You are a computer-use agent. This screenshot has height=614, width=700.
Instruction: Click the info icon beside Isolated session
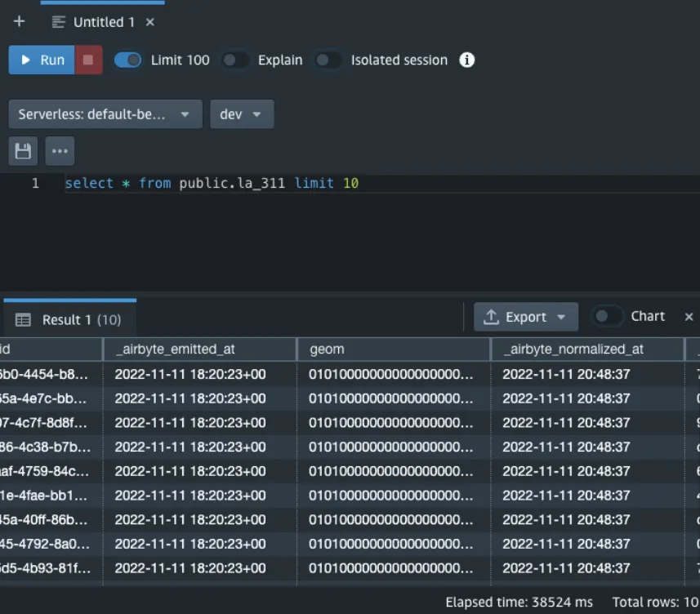click(466, 60)
